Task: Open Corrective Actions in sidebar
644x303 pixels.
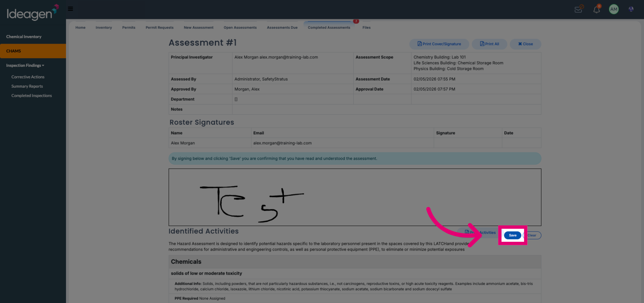Action: (x=28, y=77)
